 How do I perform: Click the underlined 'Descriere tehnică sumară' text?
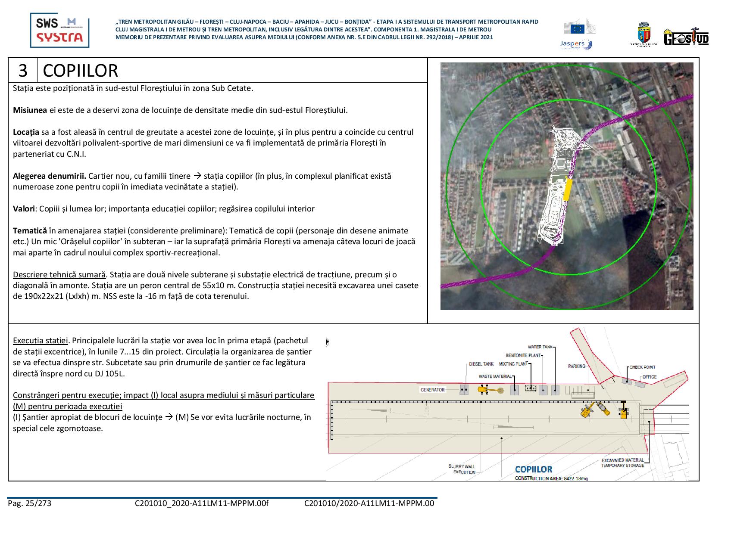coord(59,275)
